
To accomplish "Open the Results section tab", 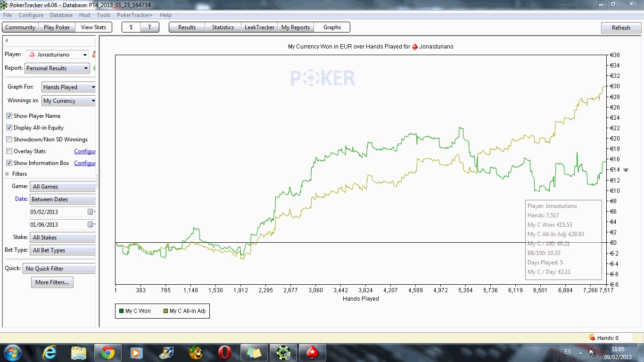I will tap(187, 27).
